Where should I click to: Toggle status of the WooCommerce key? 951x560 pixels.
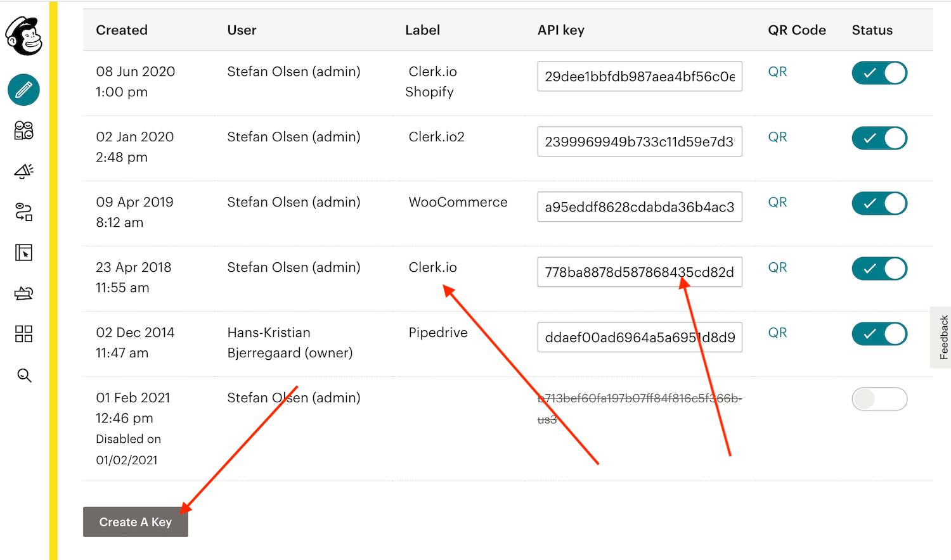(x=879, y=203)
